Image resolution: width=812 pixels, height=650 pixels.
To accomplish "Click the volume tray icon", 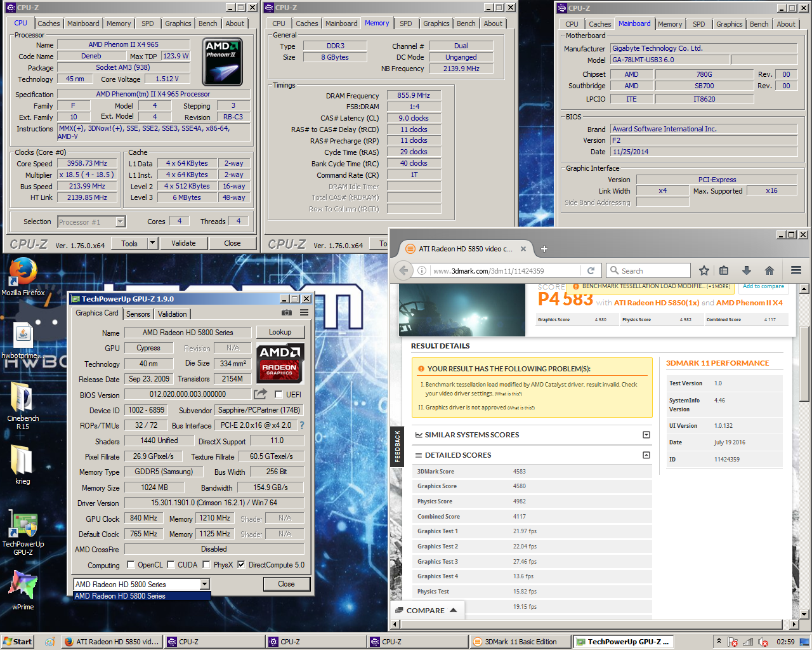I will [x=763, y=642].
